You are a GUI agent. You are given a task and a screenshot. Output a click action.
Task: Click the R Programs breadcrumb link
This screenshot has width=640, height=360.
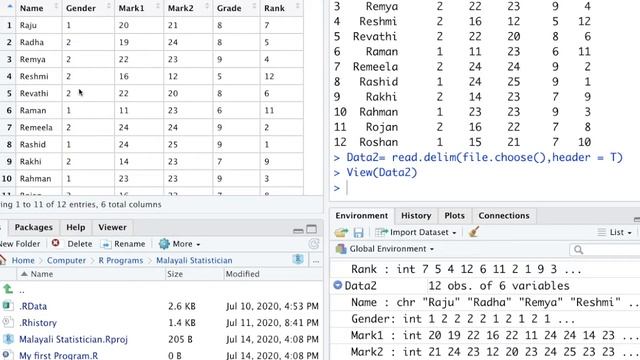(120, 260)
